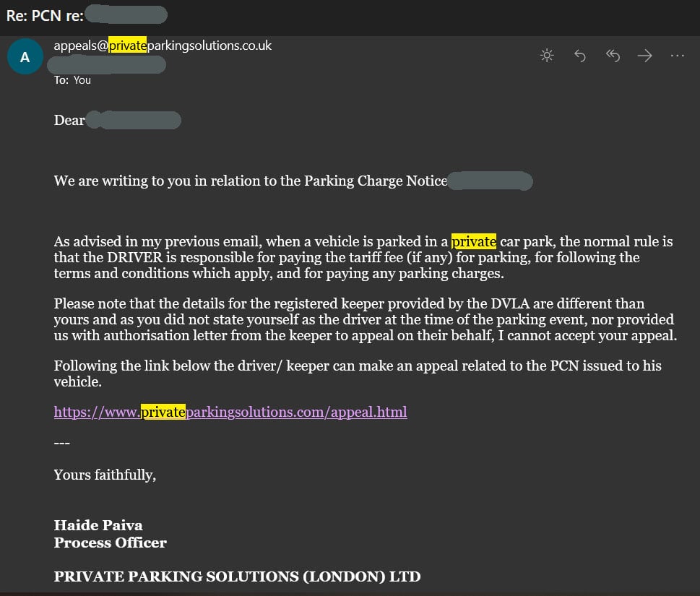
Task: Click the appeals@privateparkingsolutions.co.uk sender address
Action: pos(163,46)
